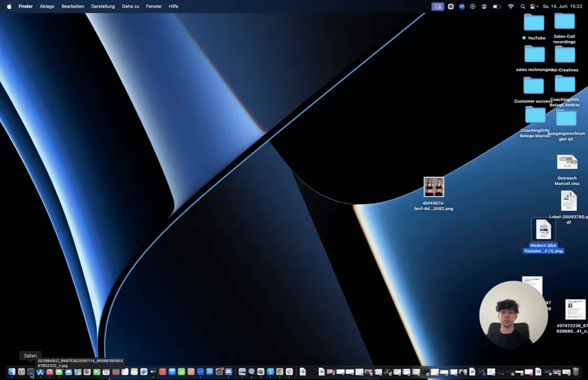Launch Apple TV from the Dock
The width and height of the screenshot is (588, 380).
pos(153,372)
